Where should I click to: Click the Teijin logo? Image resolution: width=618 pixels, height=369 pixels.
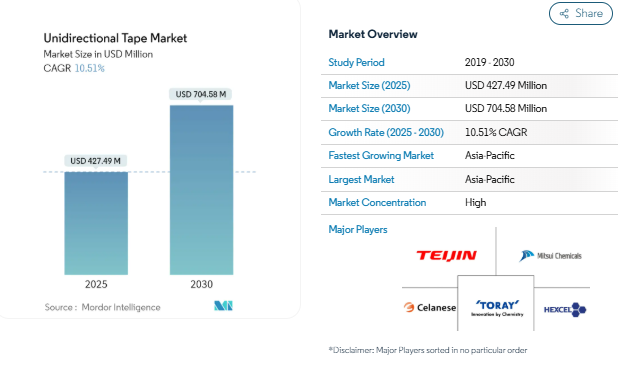tap(447, 256)
